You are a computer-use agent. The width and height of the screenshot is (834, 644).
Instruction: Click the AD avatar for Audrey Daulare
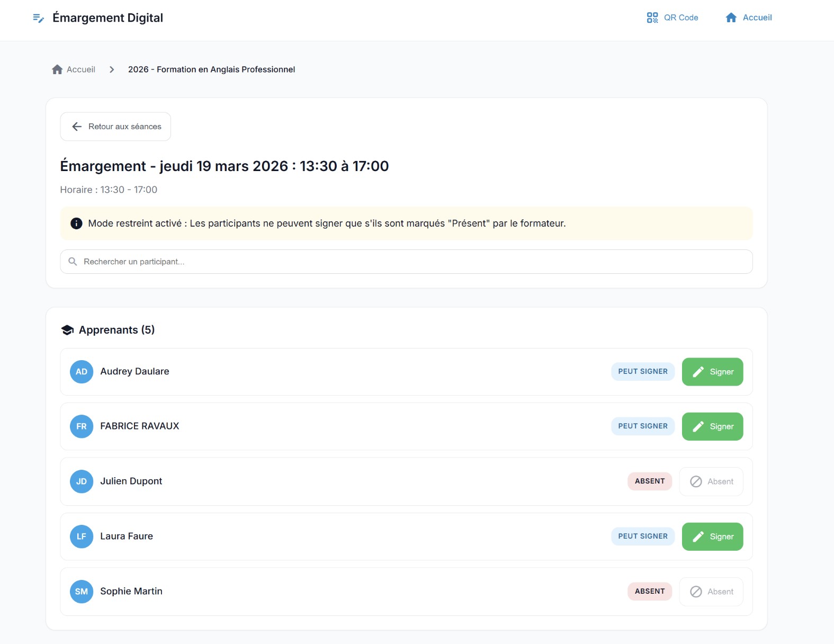click(x=82, y=372)
